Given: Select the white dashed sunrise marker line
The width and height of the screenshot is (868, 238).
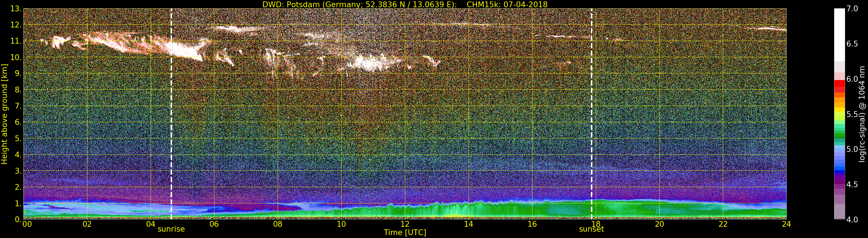Looking at the screenshot, I should 171,114.
